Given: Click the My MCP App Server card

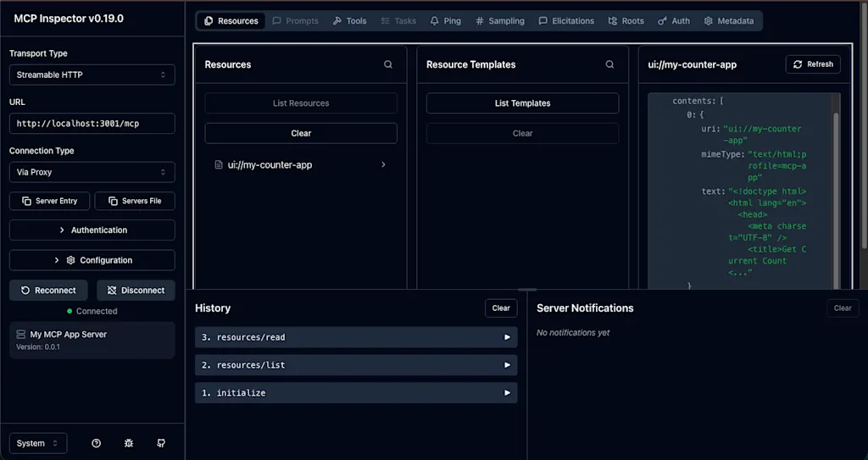Looking at the screenshot, I should [92, 340].
